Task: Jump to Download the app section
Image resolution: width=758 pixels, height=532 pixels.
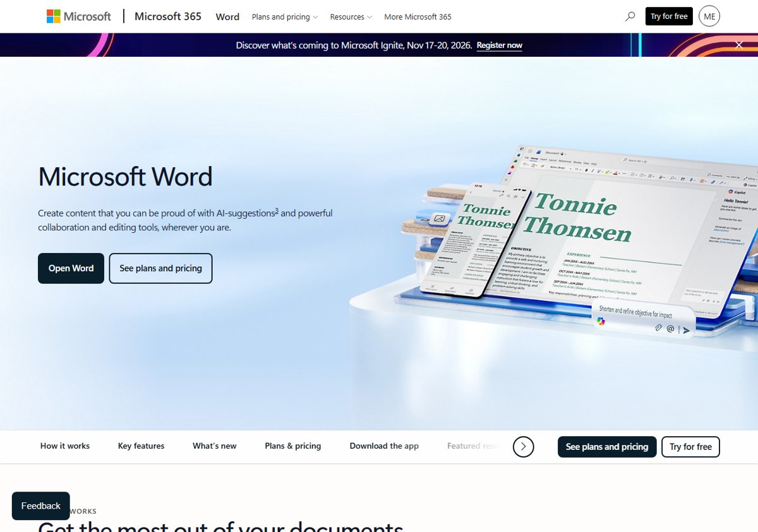Action: (384, 446)
